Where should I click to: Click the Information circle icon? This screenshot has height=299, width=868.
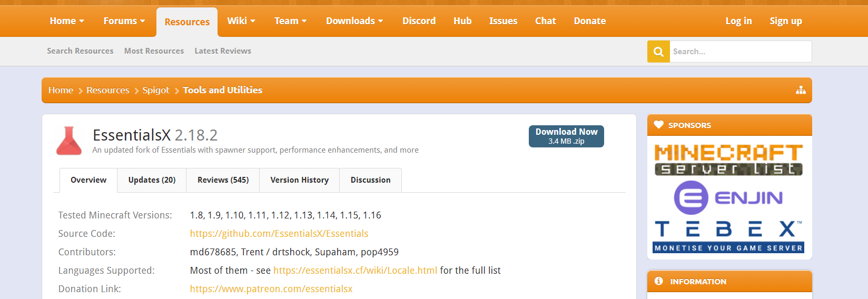click(x=658, y=281)
